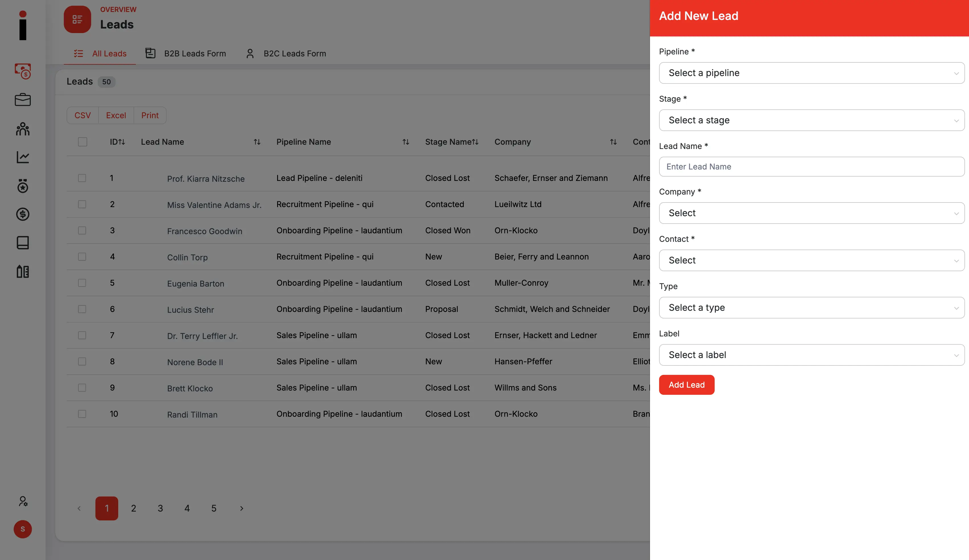
Task: Print the leads table
Action: (150, 115)
